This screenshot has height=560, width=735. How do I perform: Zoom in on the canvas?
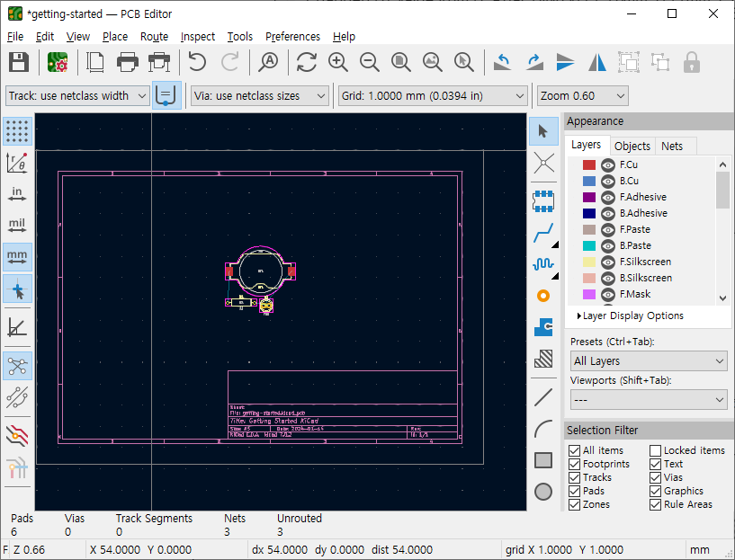coord(338,62)
